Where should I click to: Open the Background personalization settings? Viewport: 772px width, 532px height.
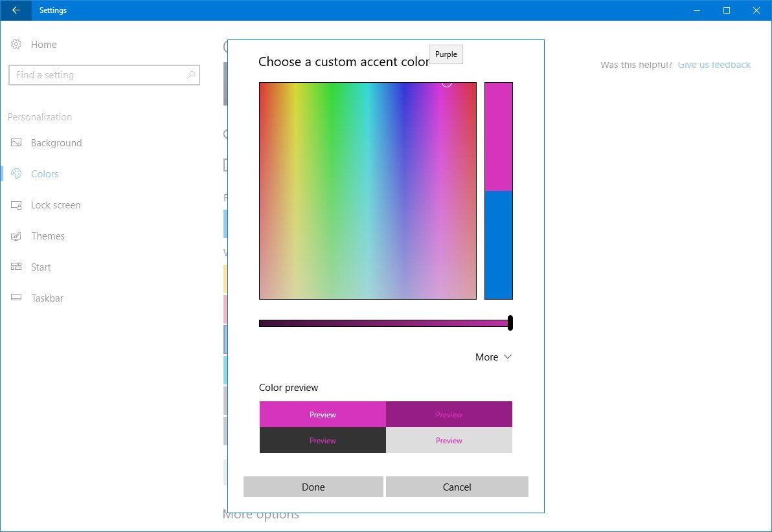[x=56, y=142]
